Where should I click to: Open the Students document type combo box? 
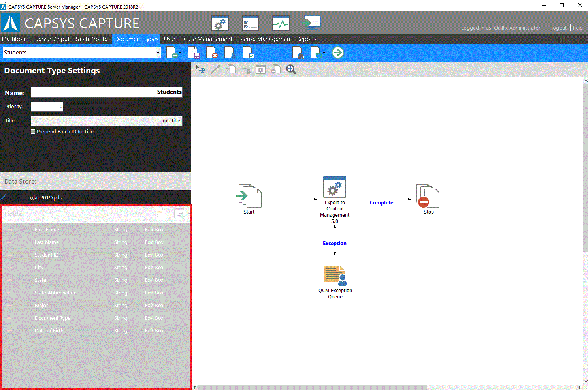point(82,52)
